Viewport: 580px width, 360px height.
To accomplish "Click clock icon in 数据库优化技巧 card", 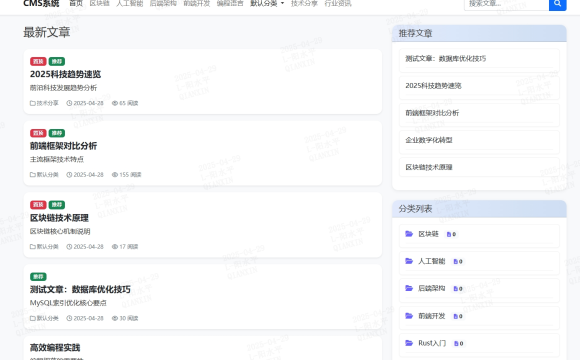I will pyautogui.click(x=69, y=318).
